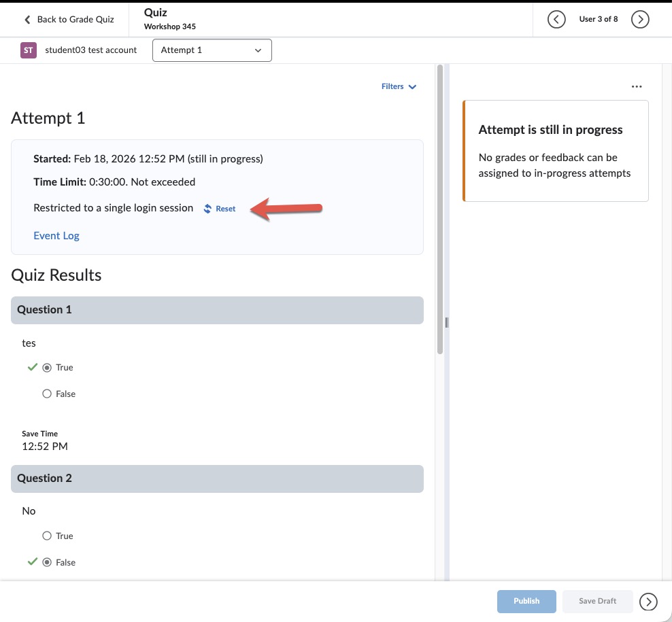
Task: Click the Question 2 header bar
Action: [x=217, y=479]
